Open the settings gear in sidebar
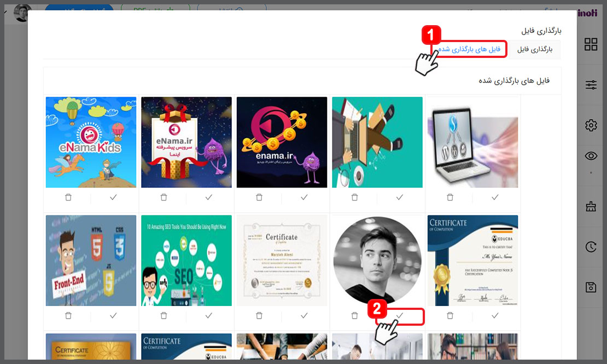Image resolution: width=607 pixels, height=364 pixels. [x=591, y=125]
